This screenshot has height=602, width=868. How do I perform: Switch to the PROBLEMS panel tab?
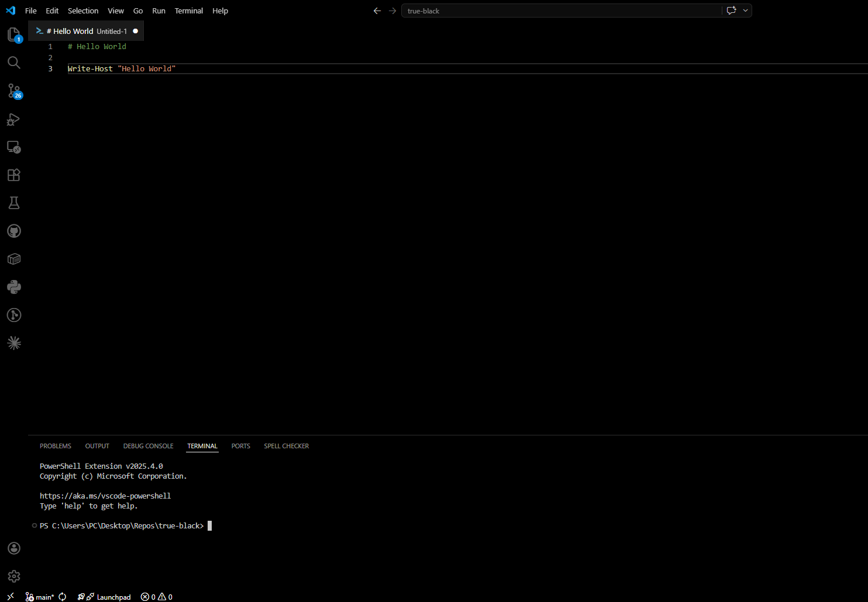coord(56,446)
